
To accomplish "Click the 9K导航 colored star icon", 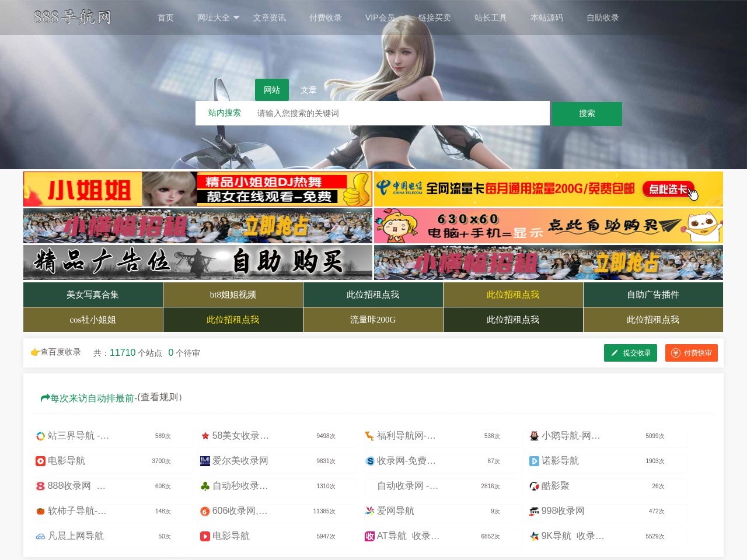I will tap(535, 536).
